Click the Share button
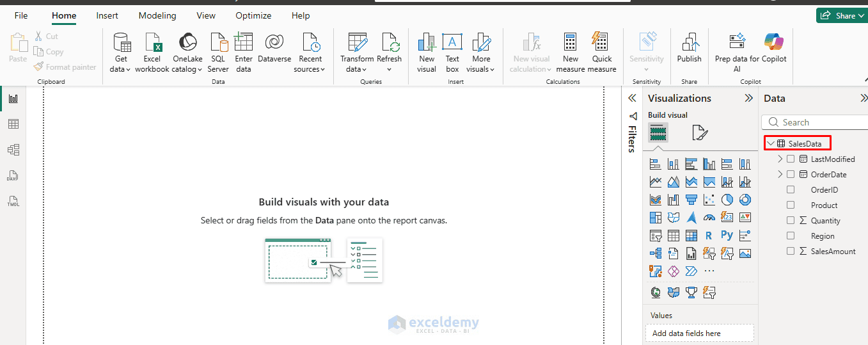Screen dimensions: 868x345 [842, 15]
